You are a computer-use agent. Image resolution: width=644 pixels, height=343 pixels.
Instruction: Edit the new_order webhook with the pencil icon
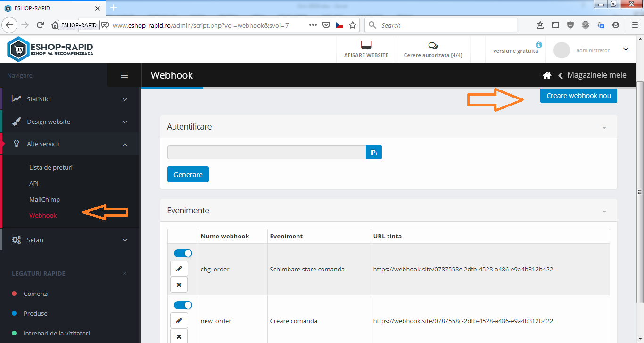coord(179,320)
